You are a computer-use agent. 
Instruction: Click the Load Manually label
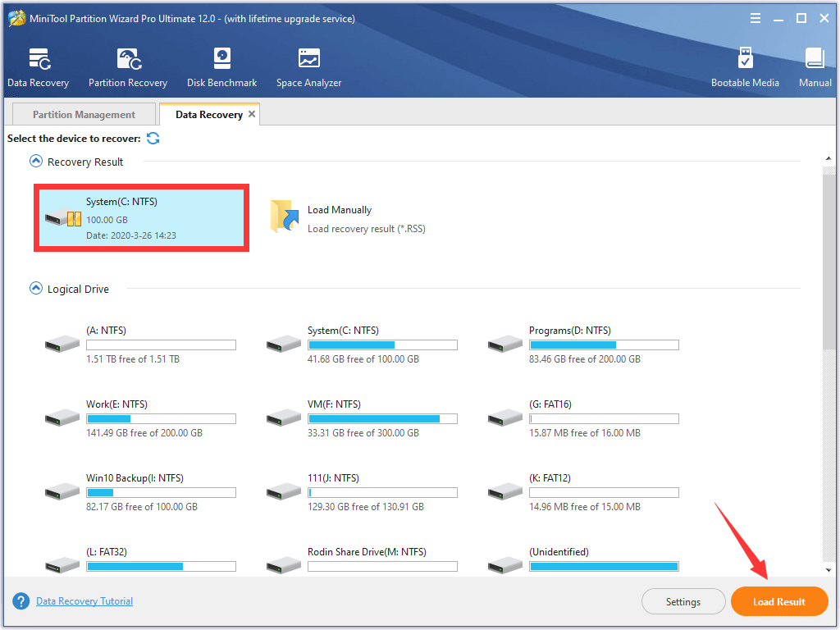(x=340, y=210)
